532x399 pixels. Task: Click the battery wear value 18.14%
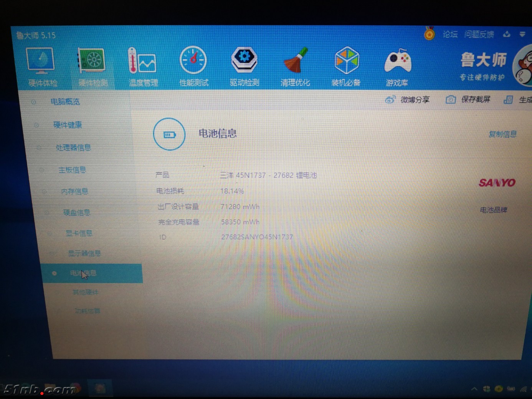point(232,191)
